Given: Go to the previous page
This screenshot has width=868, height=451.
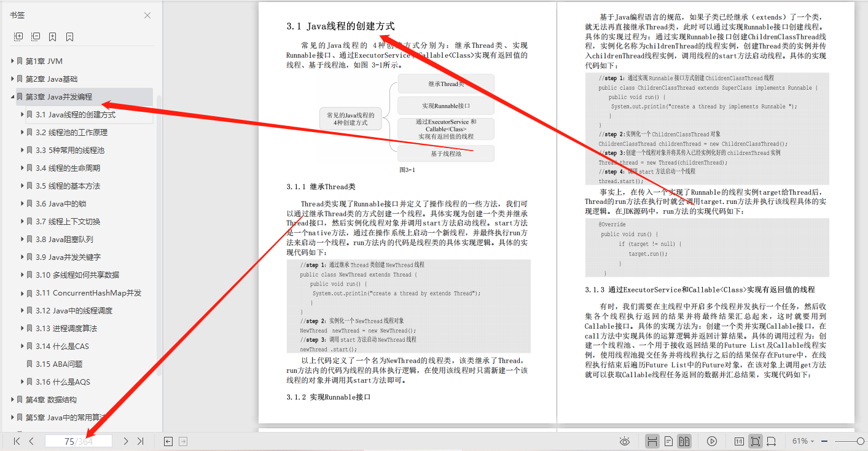Looking at the screenshot, I should (31, 441).
